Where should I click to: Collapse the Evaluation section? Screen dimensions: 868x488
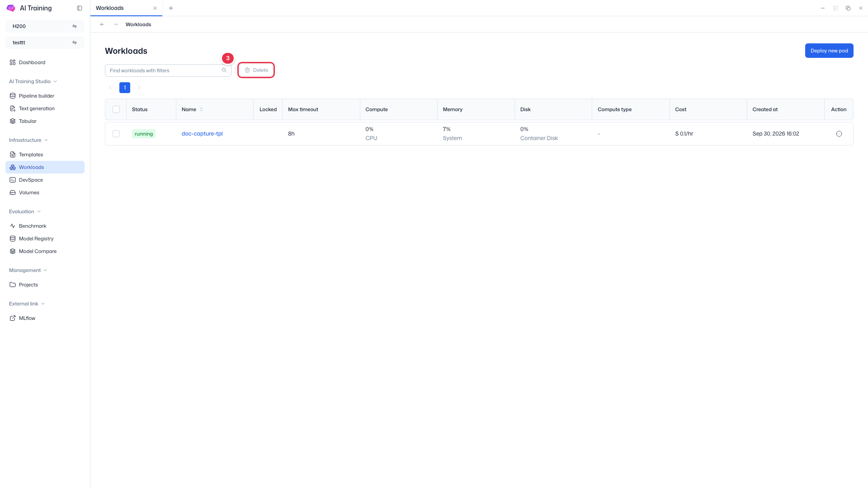click(x=25, y=211)
